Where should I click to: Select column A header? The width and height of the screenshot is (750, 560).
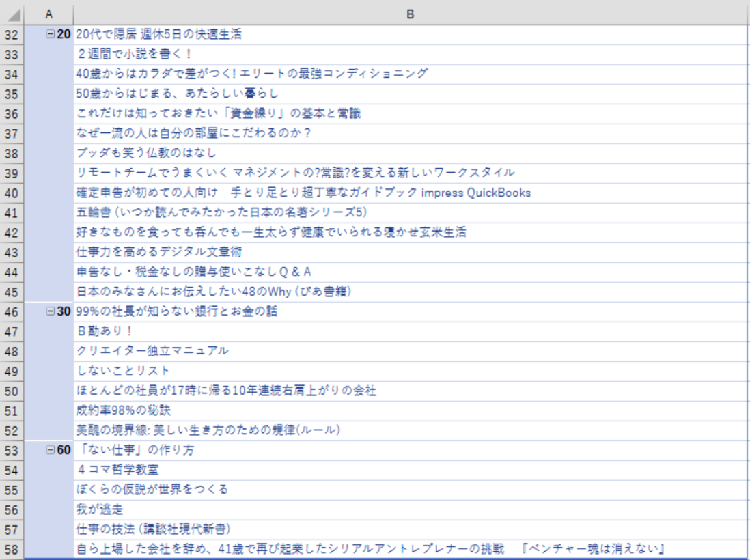click(x=48, y=14)
